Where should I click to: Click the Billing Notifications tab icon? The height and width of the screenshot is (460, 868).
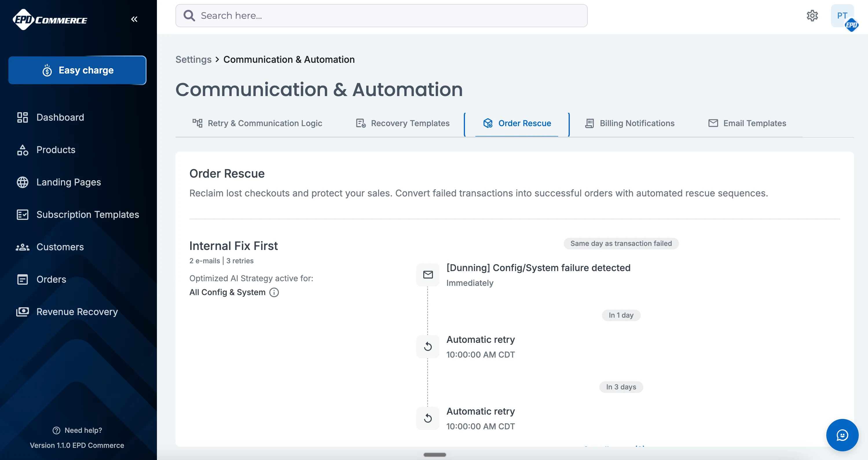pos(589,123)
